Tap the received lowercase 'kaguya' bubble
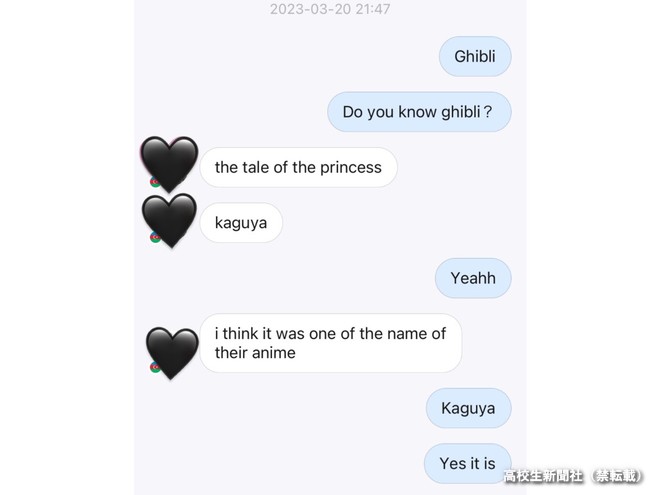Viewport: 660px width, 495px height. tap(241, 223)
